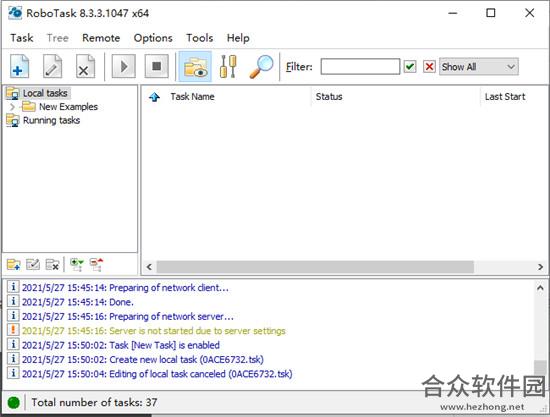550x417 pixels.
Task: Run the selected task with play button
Action: pyautogui.click(x=123, y=66)
